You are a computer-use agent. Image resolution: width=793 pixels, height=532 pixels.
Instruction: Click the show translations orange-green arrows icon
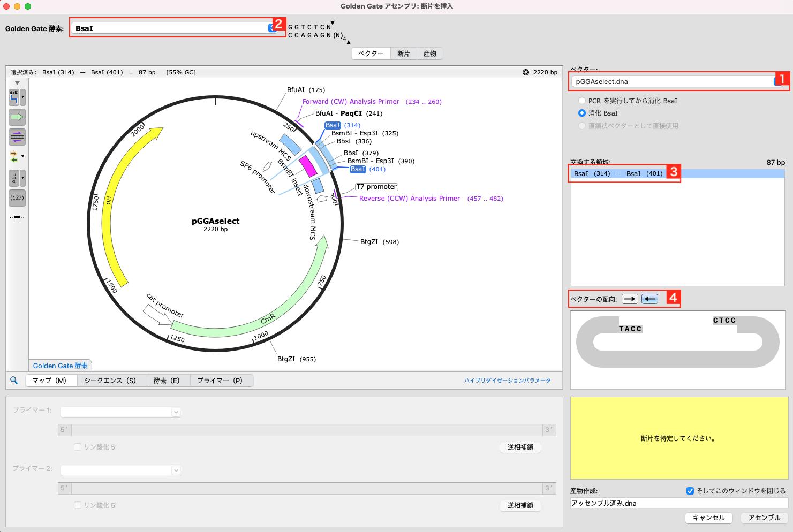tap(14, 157)
